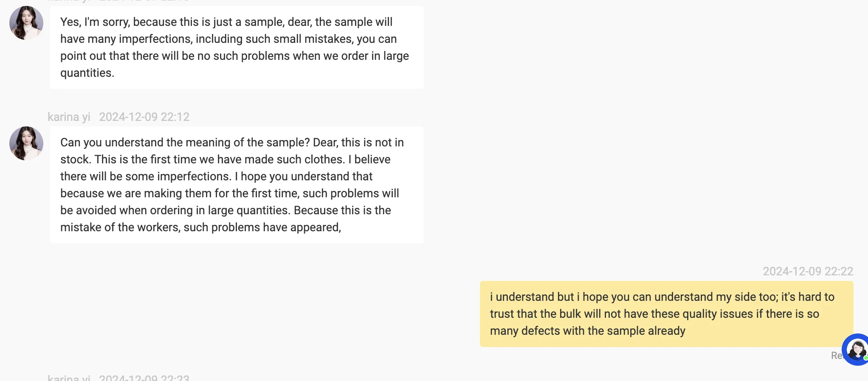Screen dimensions: 868x381
Task: Open the floating customer service assistant icon
Action: coord(856,350)
